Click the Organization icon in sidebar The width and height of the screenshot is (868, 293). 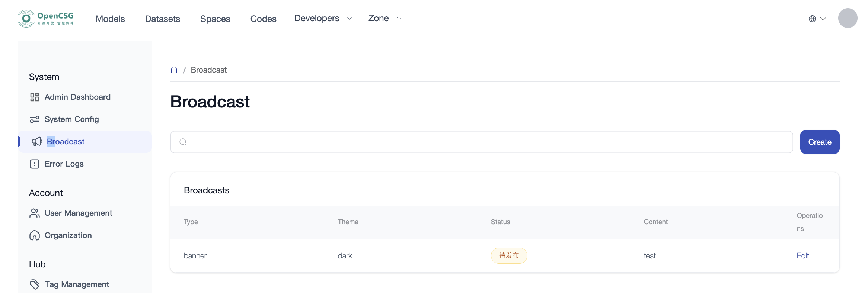pos(35,235)
